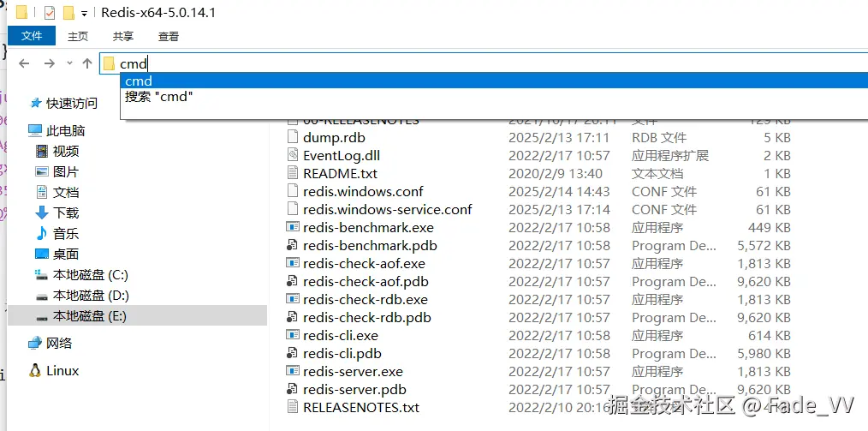Click the redis-check-aof.exe application icon

tap(293, 264)
